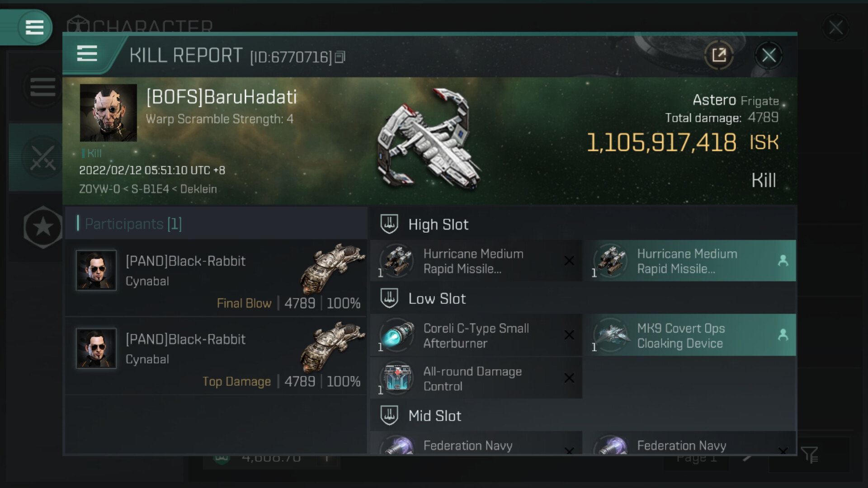Open Black-Rabbit Top Damage participant entry
868x488 pixels.
click(216, 356)
